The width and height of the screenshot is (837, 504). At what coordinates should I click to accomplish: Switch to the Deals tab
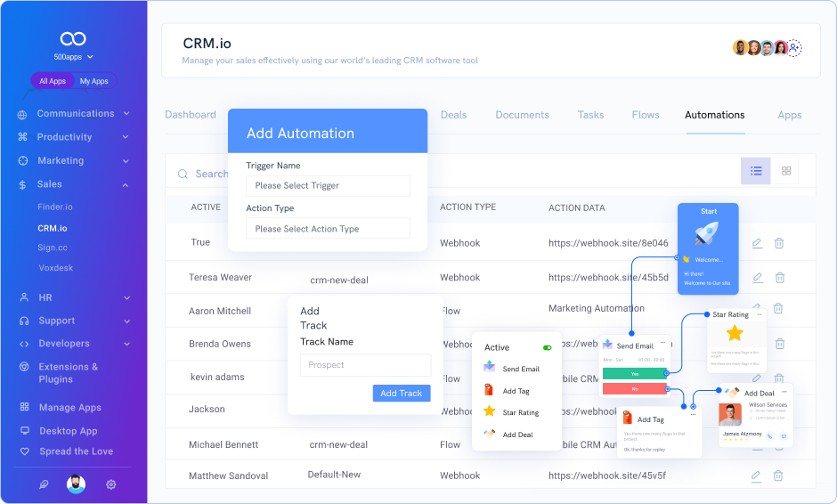click(454, 115)
